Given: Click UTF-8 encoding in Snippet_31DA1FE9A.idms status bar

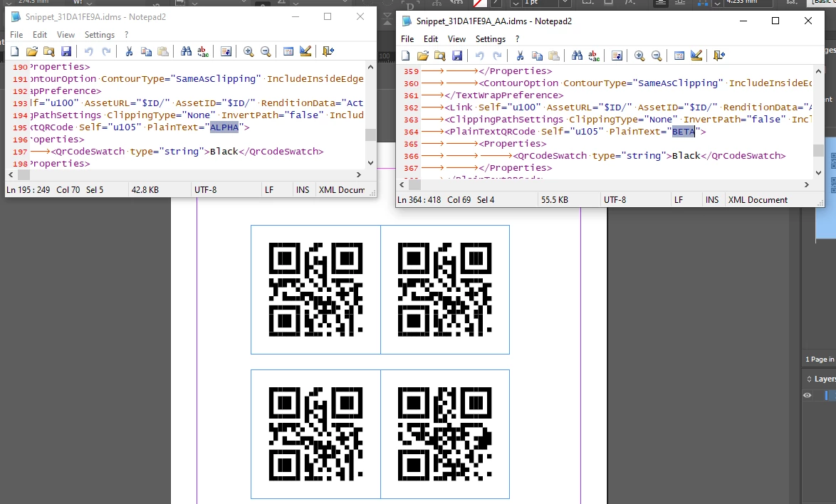Looking at the screenshot, I should pos(206,189).
